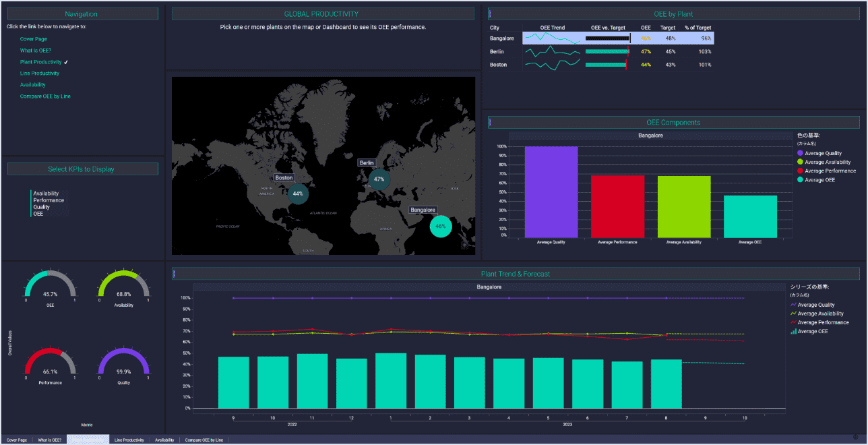Click the Berlin OEE Trend sparkline

(553, 51)
